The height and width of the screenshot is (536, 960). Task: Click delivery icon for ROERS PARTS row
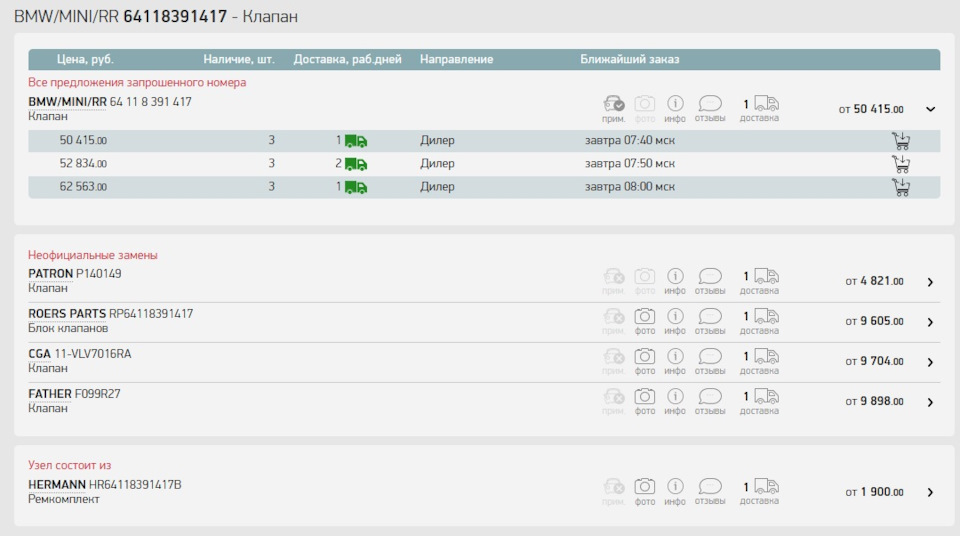tap(766, 316)
